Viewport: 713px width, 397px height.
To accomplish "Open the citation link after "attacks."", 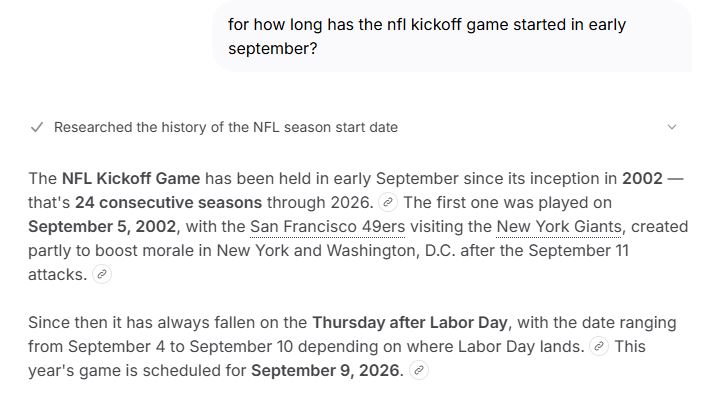I will [x=102, y=274].
